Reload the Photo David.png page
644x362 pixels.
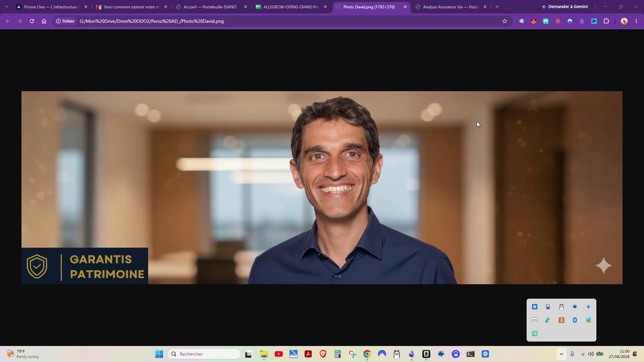coord(32,21)
